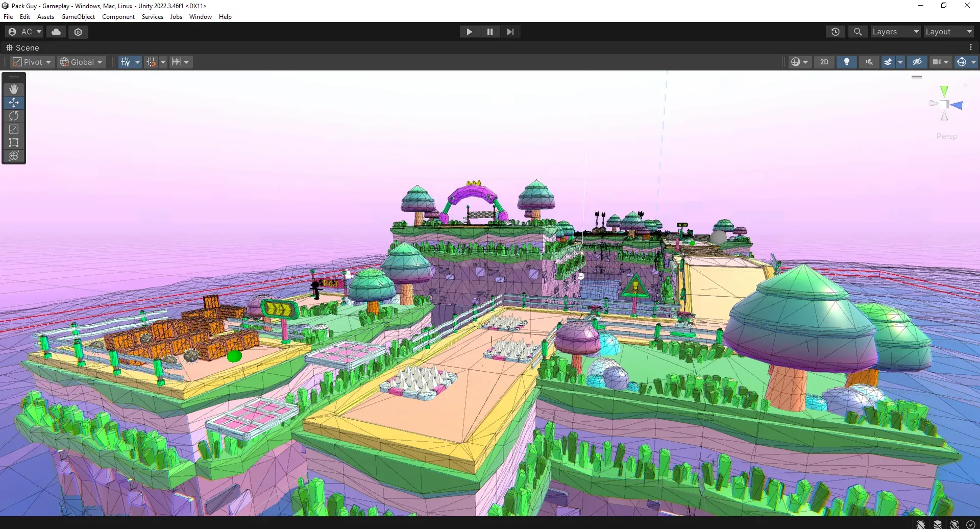Open the increment snapping dropdown
Screen dimensions: 980x529
coord(181,62)
